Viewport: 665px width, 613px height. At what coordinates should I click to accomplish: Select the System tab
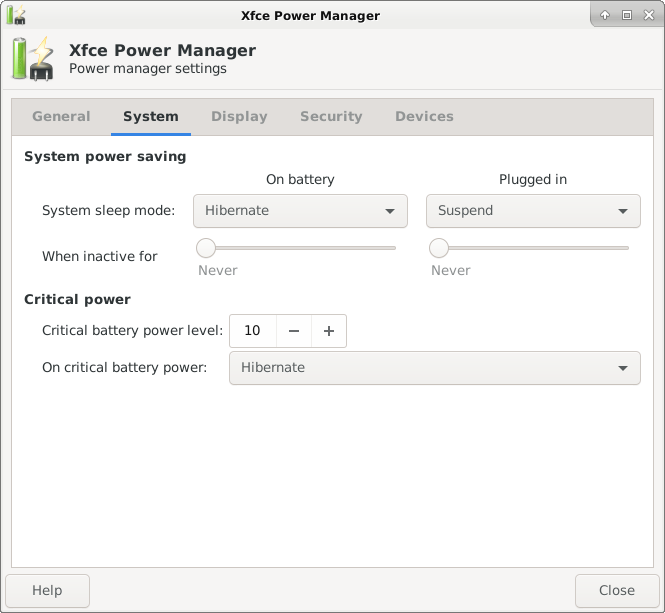151,117
